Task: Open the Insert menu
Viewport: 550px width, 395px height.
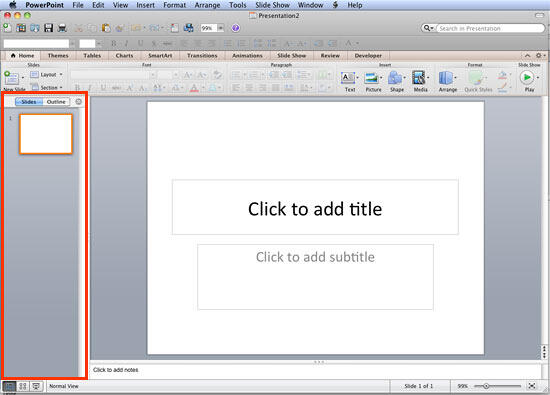Action: (146, 5)
